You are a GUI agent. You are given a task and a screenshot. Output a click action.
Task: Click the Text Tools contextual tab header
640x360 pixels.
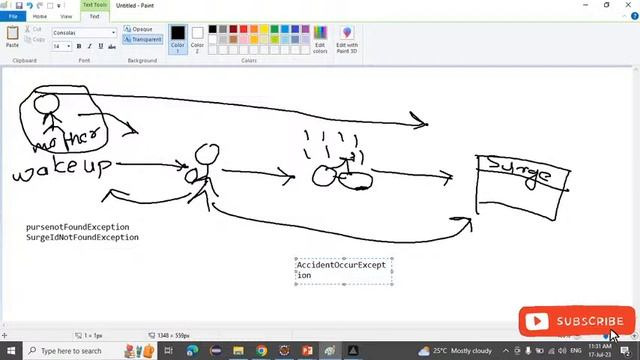pos(94,5)
